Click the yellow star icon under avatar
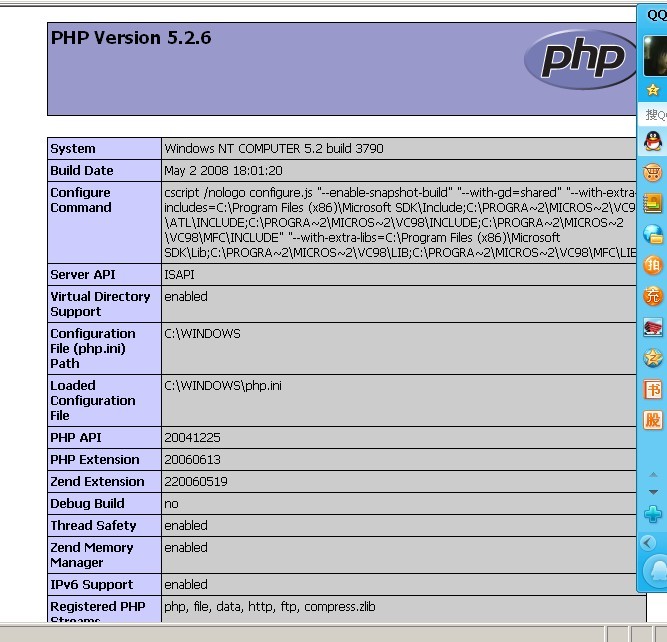Screen dimensions: 667x642 [653, 90]
